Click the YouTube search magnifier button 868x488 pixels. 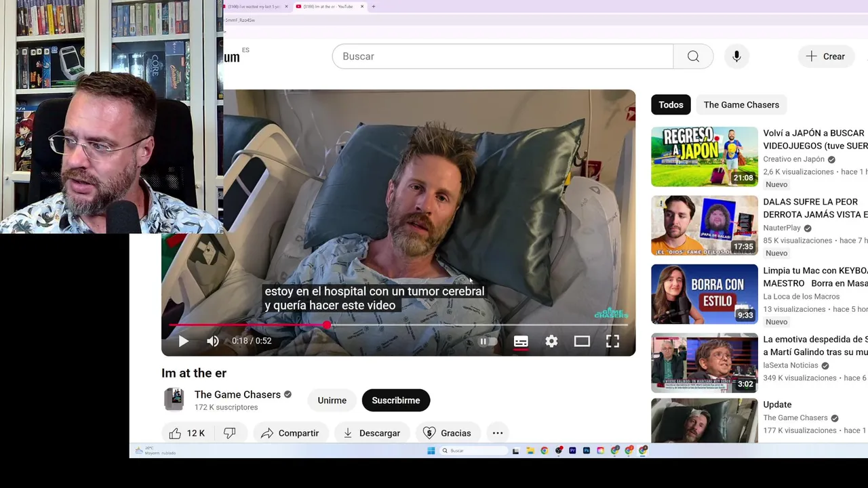pos(693,56)
